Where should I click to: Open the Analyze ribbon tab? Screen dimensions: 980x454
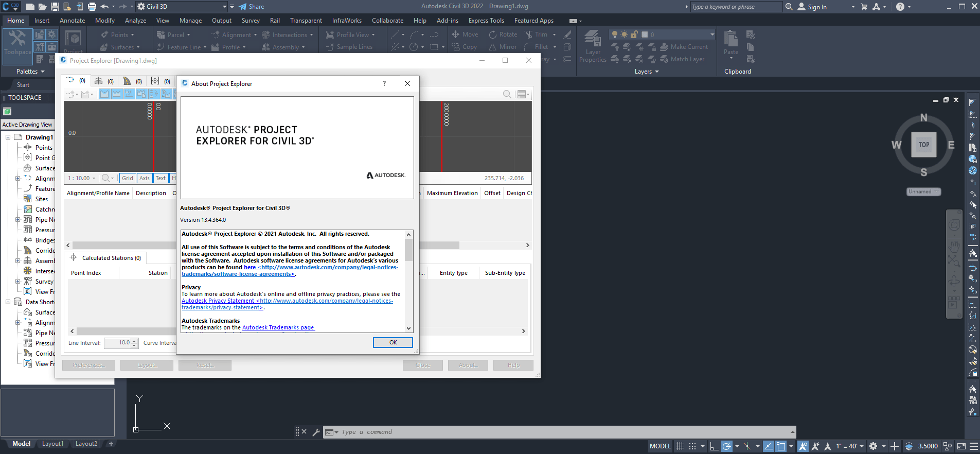(135, 21)
